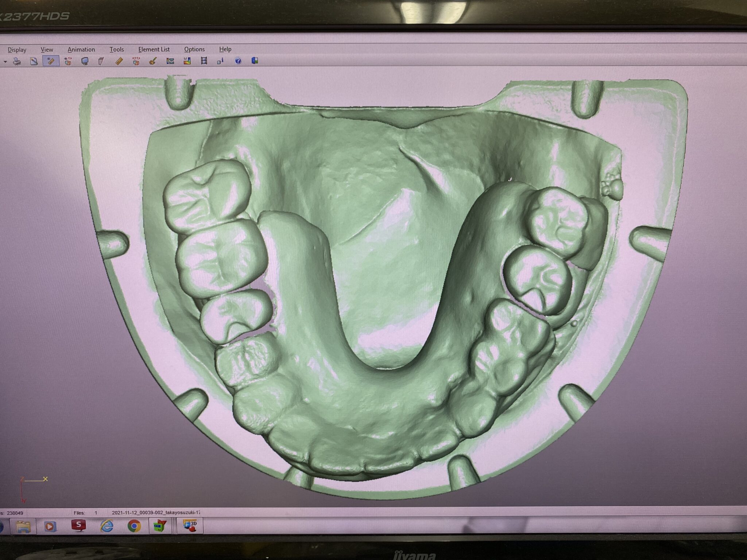Viewport: 747px width, 560px height.
Task: Switch to the 3D viewer taskbar button
Action: (x=190, y=526)
